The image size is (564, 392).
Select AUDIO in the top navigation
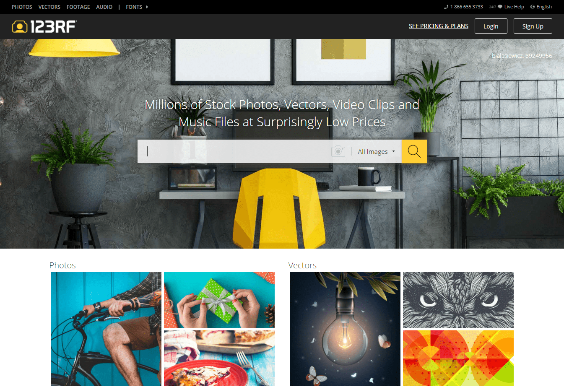pos(104,7)
